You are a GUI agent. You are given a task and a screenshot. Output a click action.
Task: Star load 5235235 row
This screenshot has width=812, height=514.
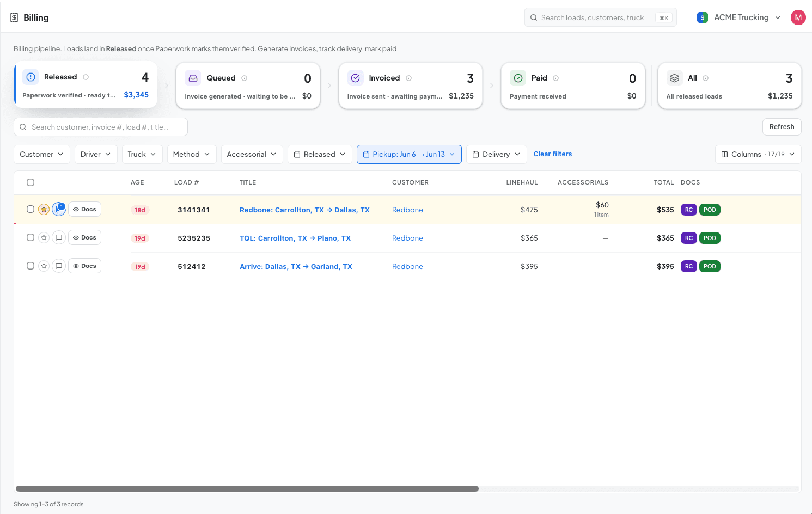[x=44, y=237]
